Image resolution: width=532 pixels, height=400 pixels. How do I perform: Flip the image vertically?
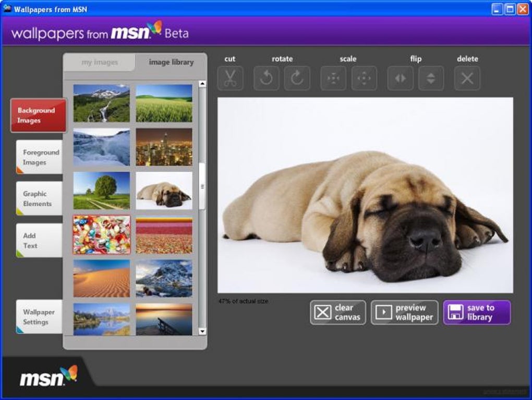[x=431, y=78]
